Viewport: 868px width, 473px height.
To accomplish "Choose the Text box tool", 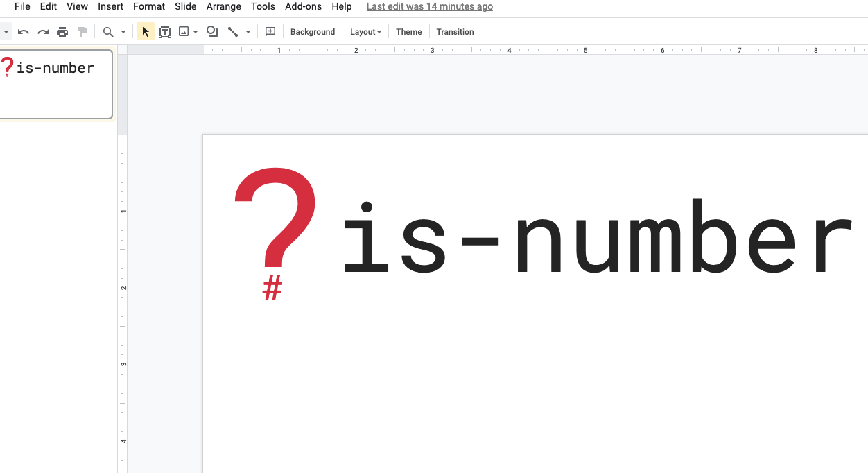I will [x=165, y=31].
